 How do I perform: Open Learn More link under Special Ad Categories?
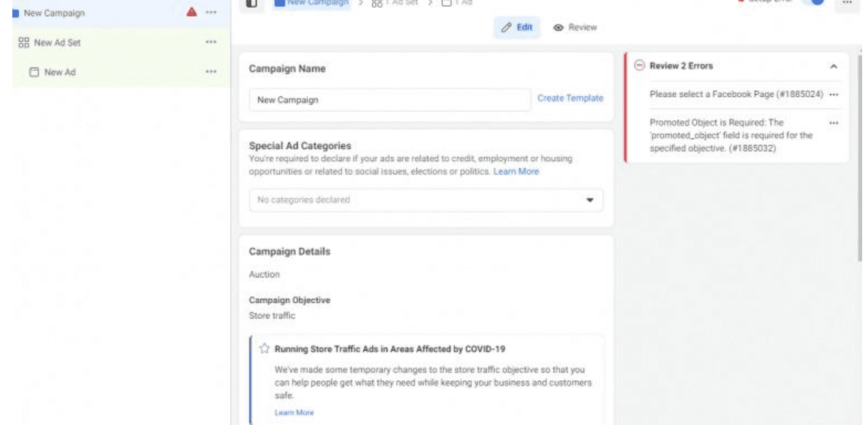[x=516, y=172]
